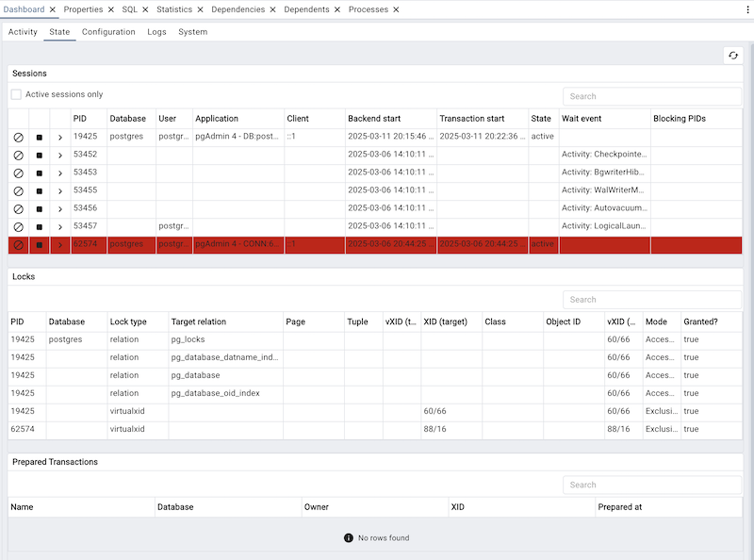The width and height of the screenshot is (754, 560).
Task: Cancel the query for PID 19425
Action: tap(18, 137)
